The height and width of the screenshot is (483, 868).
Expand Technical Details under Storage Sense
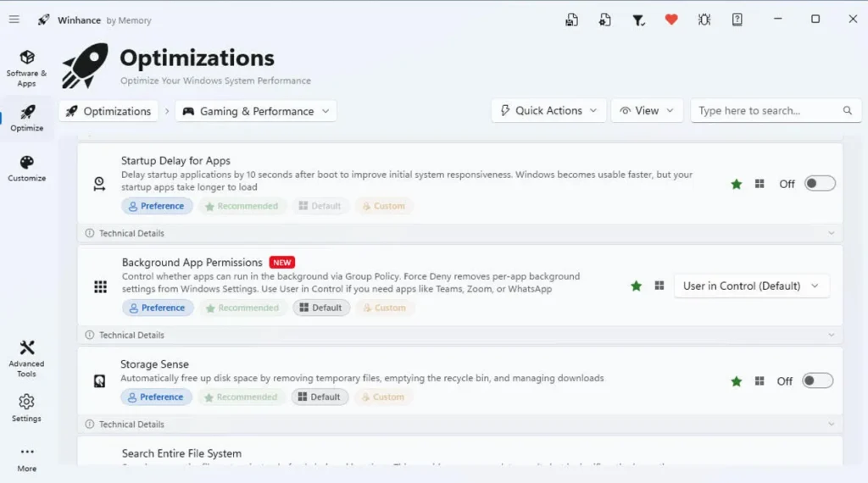pyautogui.click(x=459, y=424)
